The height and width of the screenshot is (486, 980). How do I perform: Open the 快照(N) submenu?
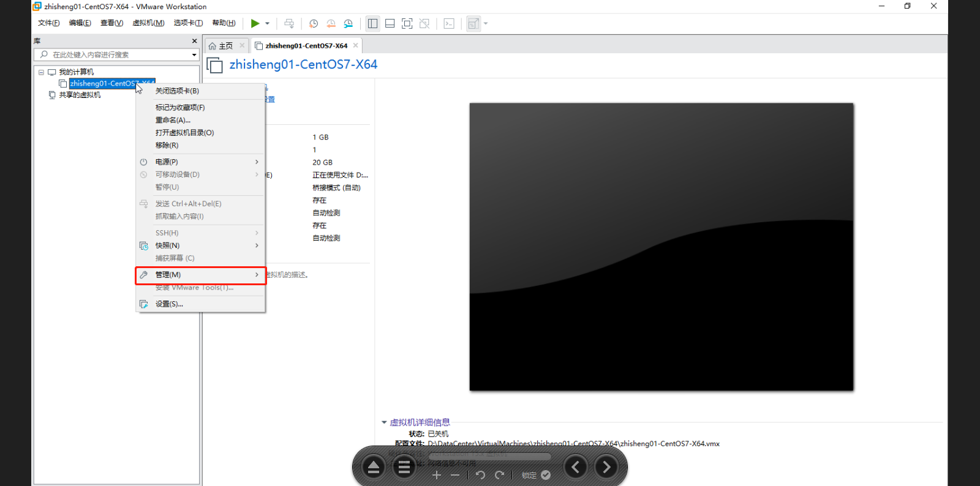pos(200,245)
